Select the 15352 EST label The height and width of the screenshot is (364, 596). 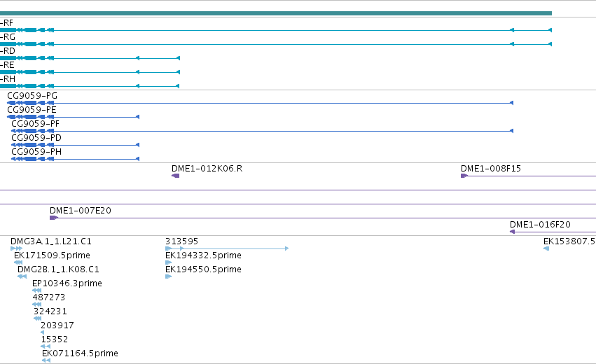tap(54, 339)
